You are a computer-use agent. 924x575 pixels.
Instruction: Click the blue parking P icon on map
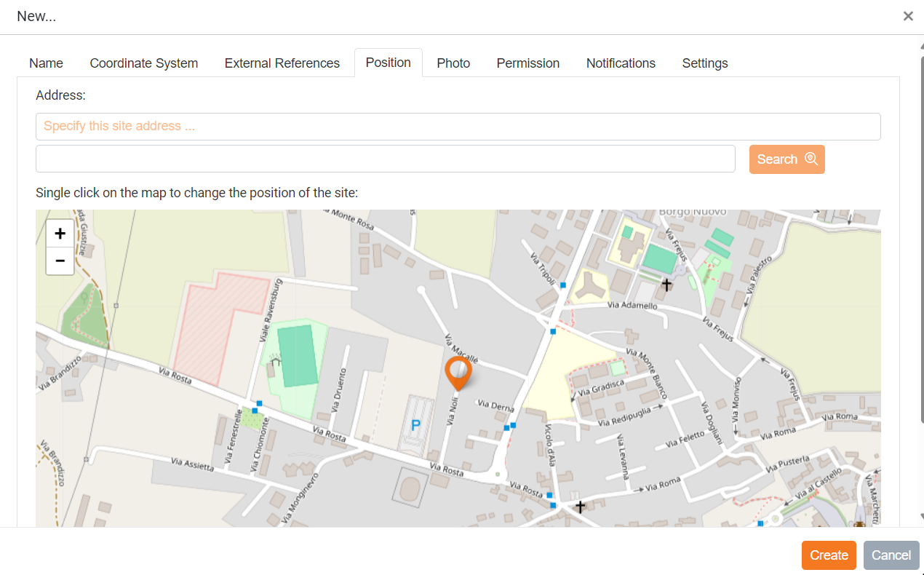click(415, 425)
